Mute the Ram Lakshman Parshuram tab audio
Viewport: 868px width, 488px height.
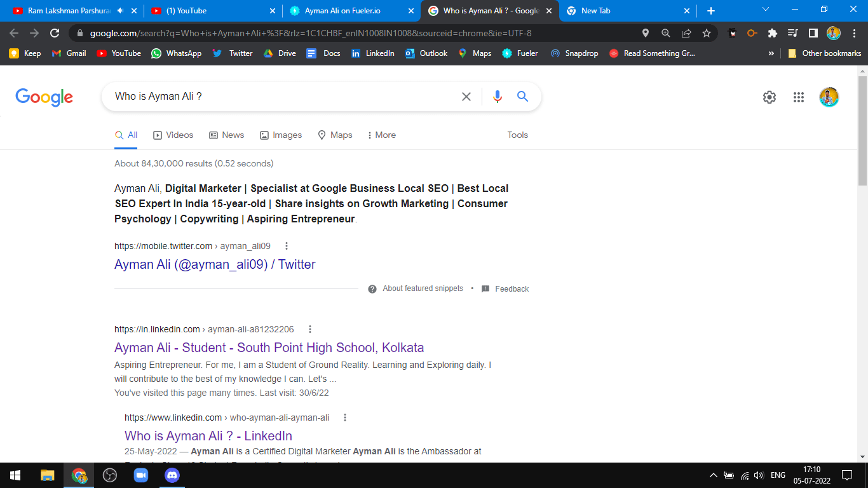pyautogui.click(x=121, y=11)
